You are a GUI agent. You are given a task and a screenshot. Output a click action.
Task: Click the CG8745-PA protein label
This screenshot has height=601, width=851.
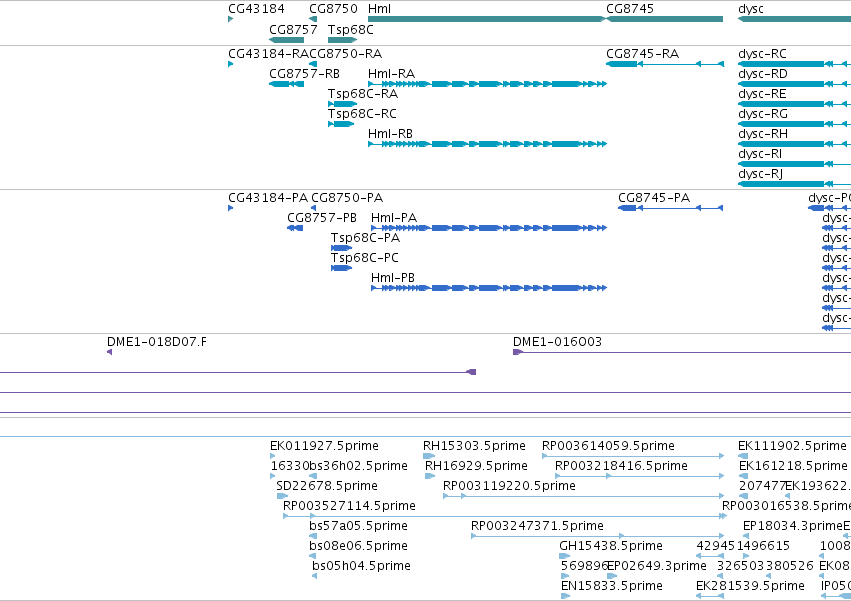pos(654,198)
